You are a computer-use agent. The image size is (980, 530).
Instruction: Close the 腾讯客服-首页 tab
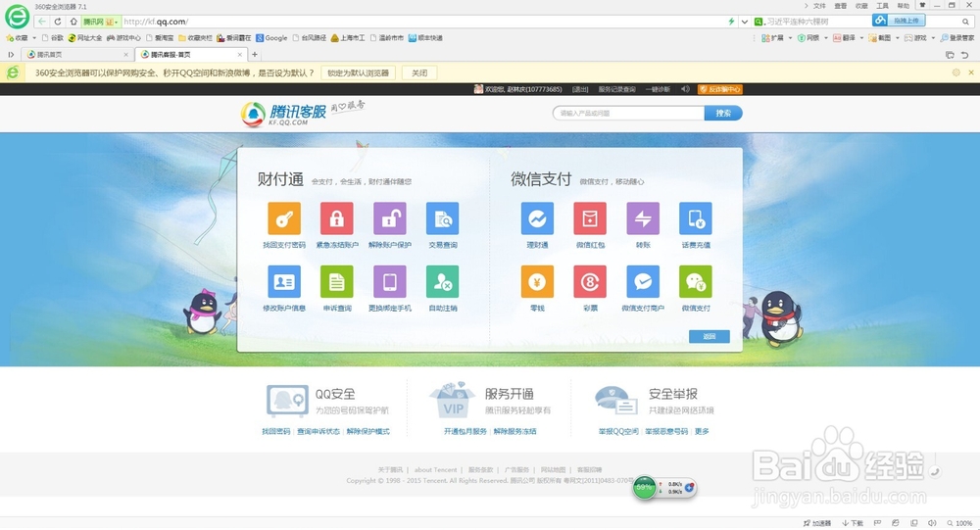tap(239, 55)
